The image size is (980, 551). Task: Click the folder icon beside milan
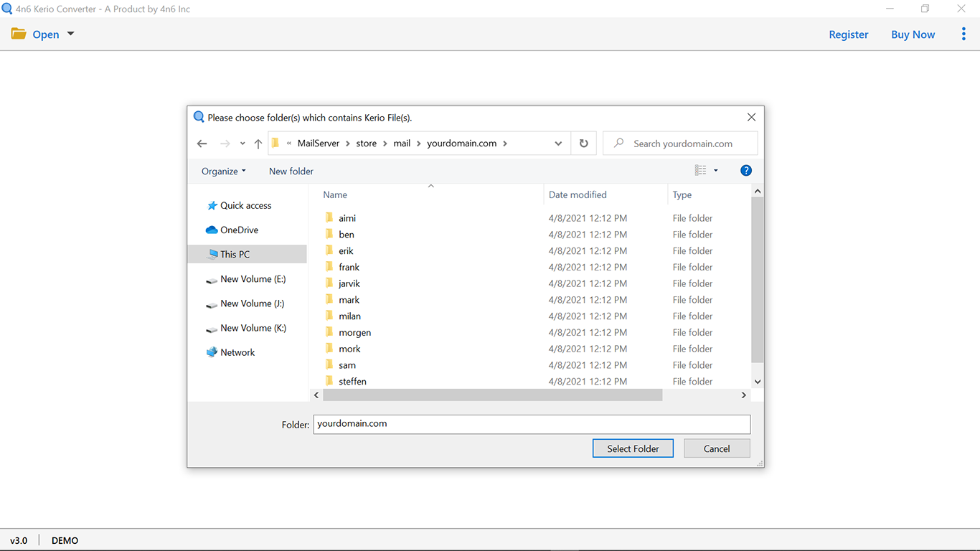[x=329, y=316]
